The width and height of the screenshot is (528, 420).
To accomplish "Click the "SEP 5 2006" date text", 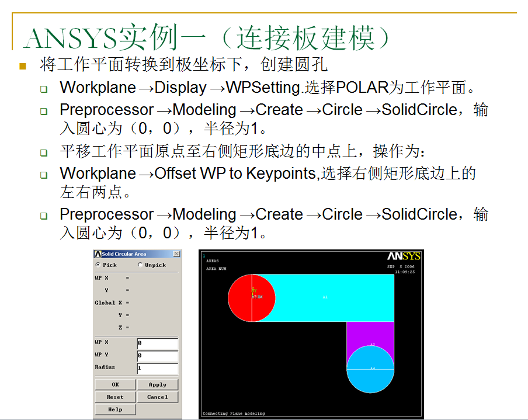I will coord(401,266).
